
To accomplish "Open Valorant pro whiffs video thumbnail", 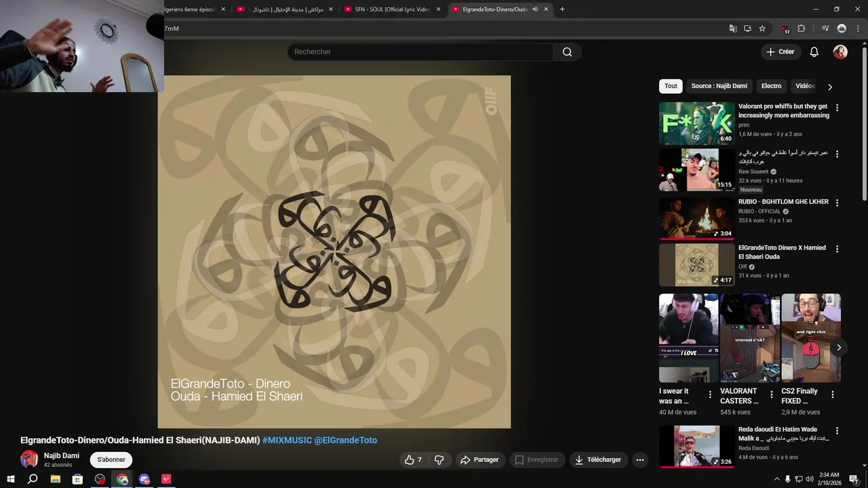I will [x=697, y=123].
